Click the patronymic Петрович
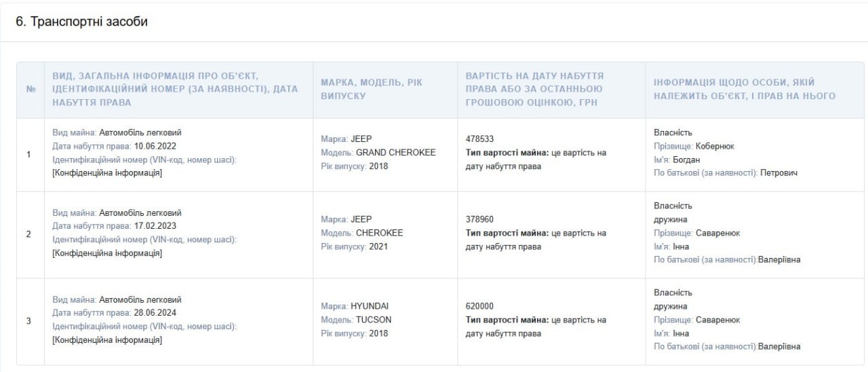 pyautogui.click(x=779, y=173)
